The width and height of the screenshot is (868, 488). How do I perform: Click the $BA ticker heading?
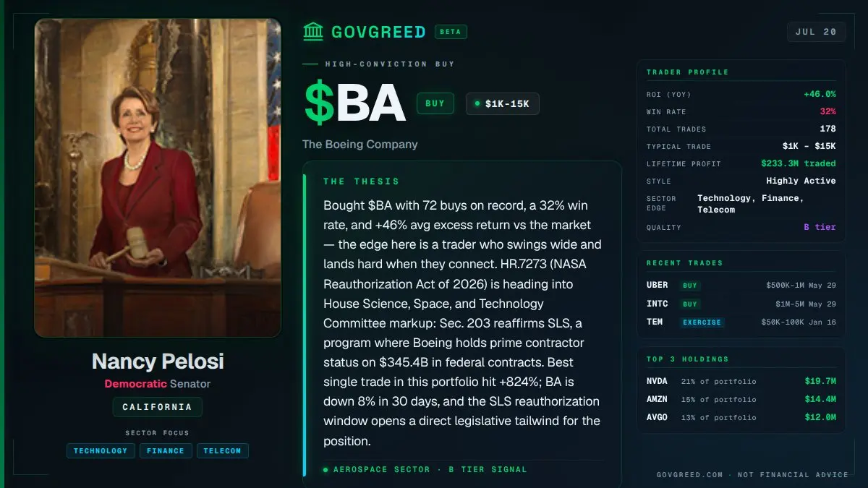pos(354,103)
